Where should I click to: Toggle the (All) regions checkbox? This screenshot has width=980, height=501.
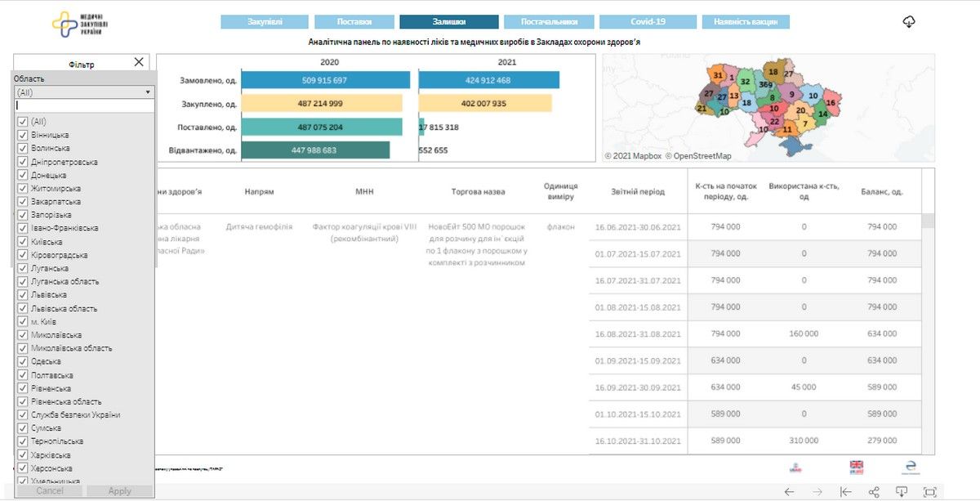23,122
